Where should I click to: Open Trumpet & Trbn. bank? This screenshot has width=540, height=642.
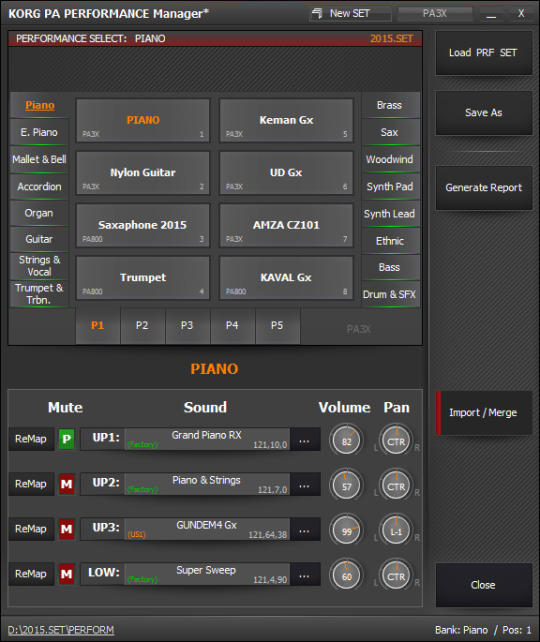pyautogui.click(x=40, y=294)
